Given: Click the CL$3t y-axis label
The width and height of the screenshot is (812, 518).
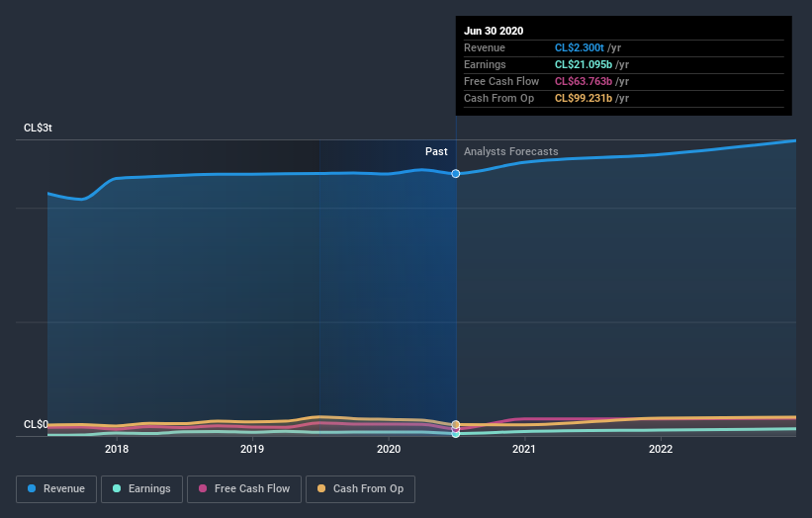Looking at the screenshot, I should point(38,128).
